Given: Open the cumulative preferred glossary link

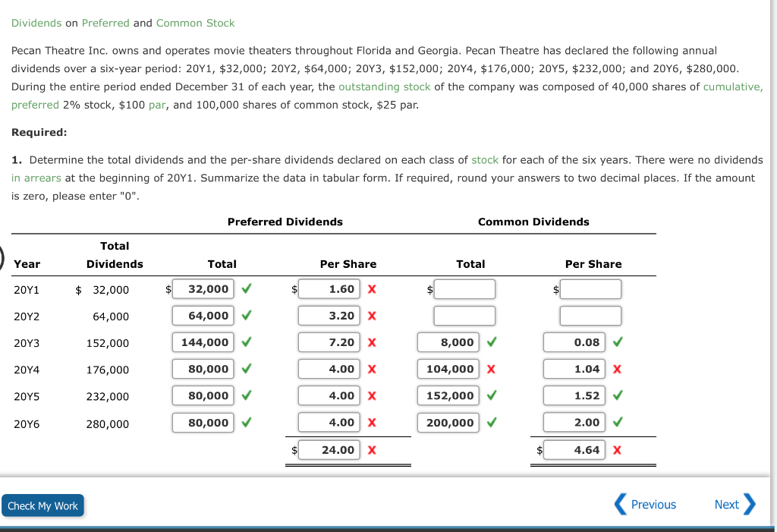Looking at the screenshot, I should point(731,87).
